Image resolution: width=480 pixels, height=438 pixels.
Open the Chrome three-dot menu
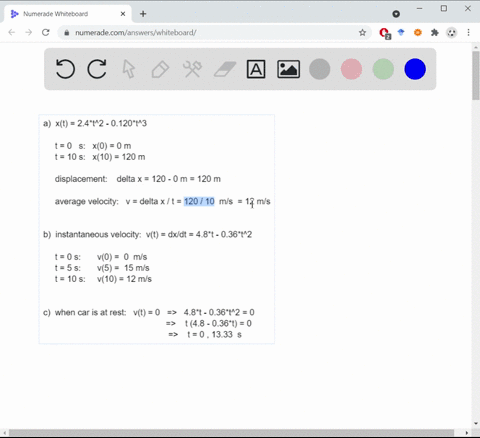pos(468,33)
